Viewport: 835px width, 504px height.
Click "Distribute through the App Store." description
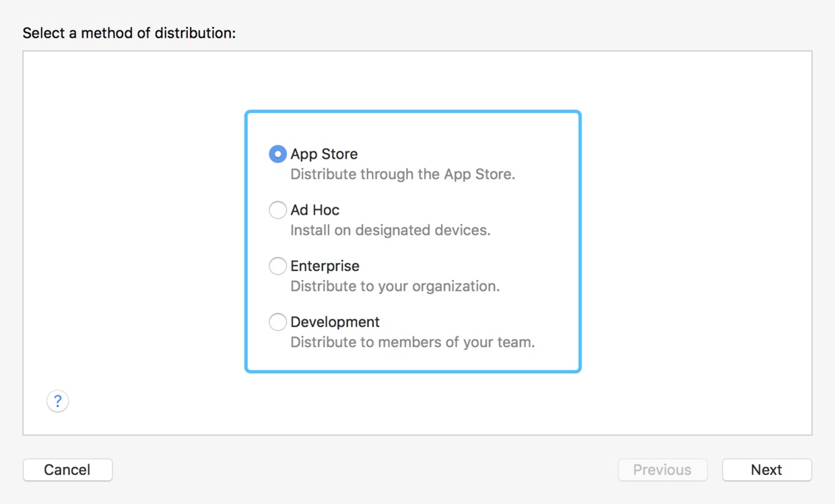tap(402, 174)
